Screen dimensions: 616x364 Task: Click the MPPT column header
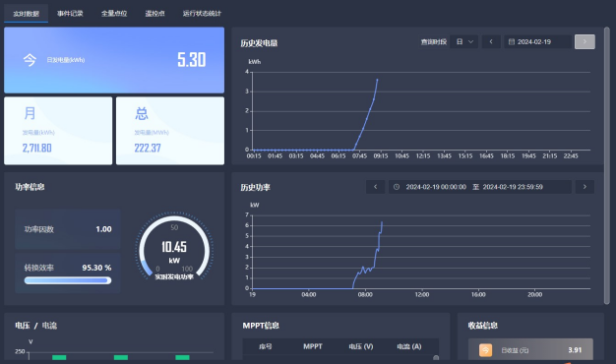pos(313,346)
